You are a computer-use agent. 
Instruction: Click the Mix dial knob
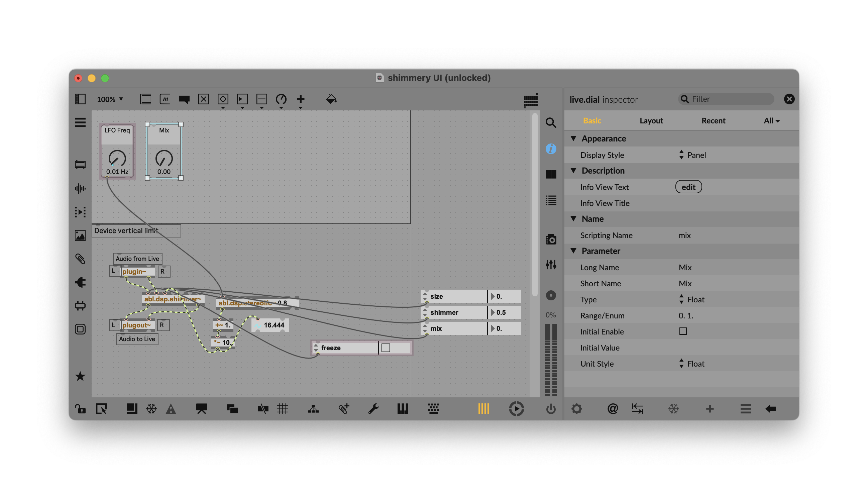click(x=164, y=158)
